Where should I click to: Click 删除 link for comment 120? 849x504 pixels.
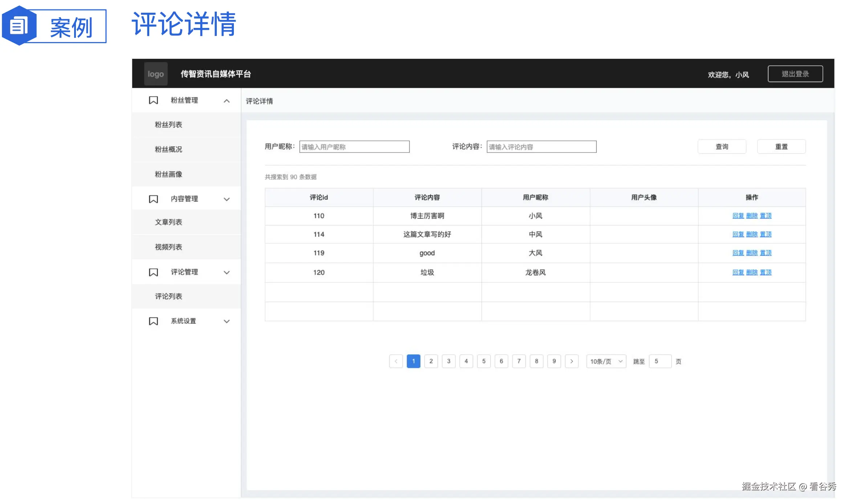point(752,272)
